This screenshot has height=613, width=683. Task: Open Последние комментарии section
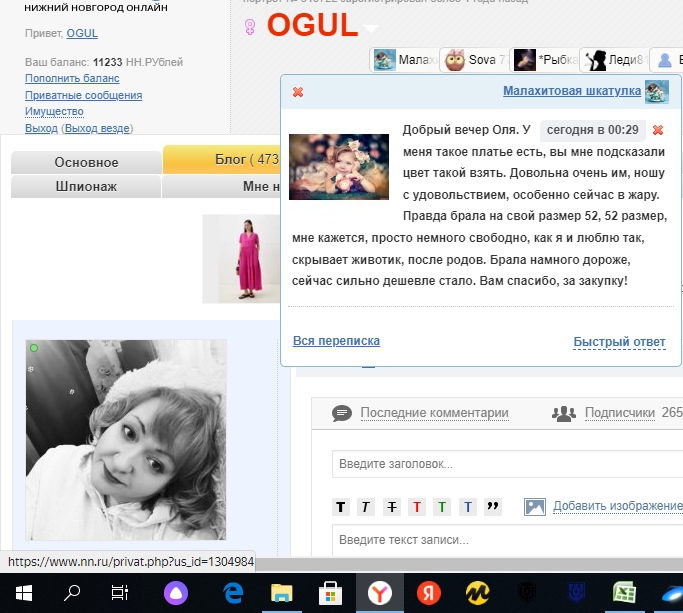pyautogui.click(x=434, y=413)
